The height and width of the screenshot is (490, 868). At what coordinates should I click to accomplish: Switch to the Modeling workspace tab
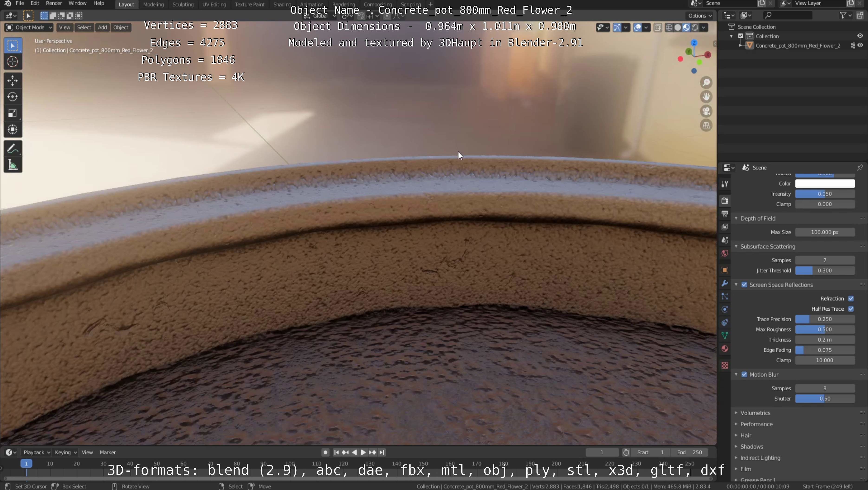(x=153, y=4)
